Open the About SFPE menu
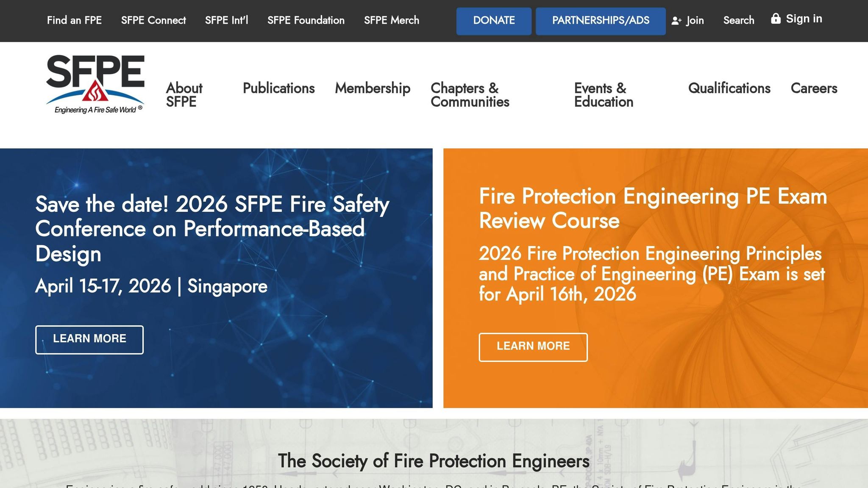Viewport: 868px width, 488px height. (x=184, y=95)
